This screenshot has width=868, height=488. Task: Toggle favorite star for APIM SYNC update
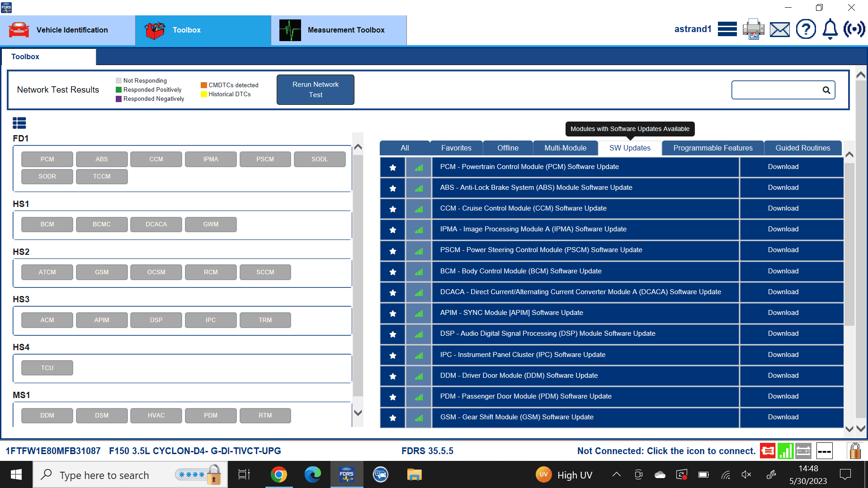point(393,313)
